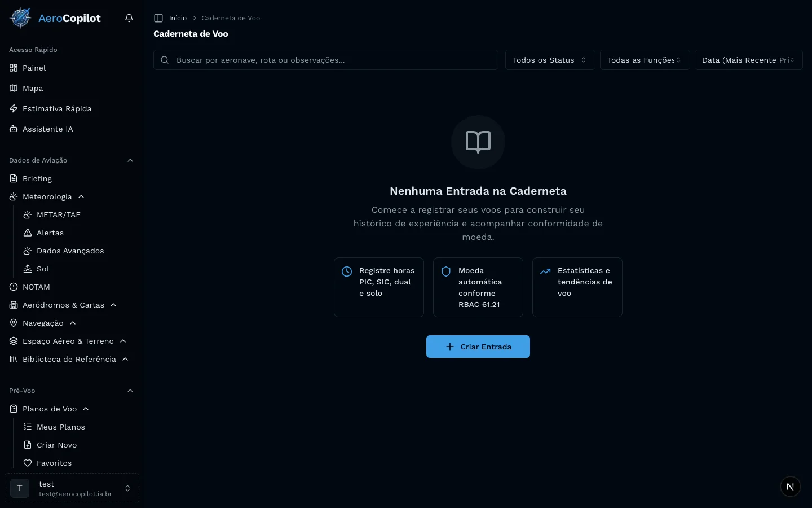Open the Todas as Funções filter
The width and height of the screenshot is (812, 508).
pyautogui.click(x=645, y=60)
